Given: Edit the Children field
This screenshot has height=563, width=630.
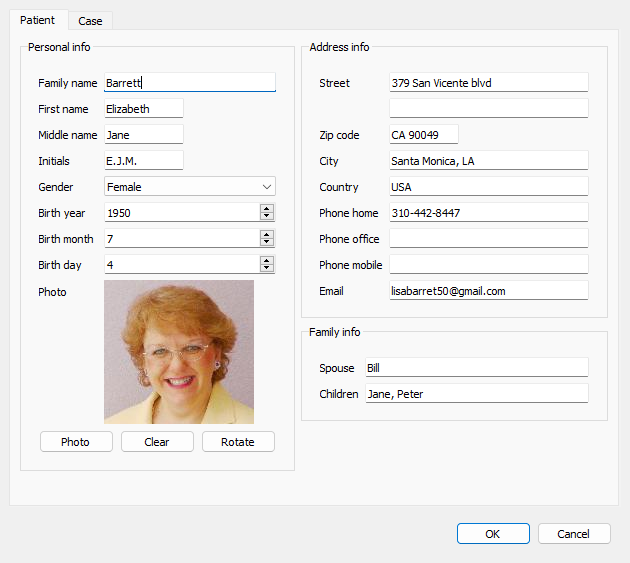Looking at the screenshot, I should tap(476, 394).
